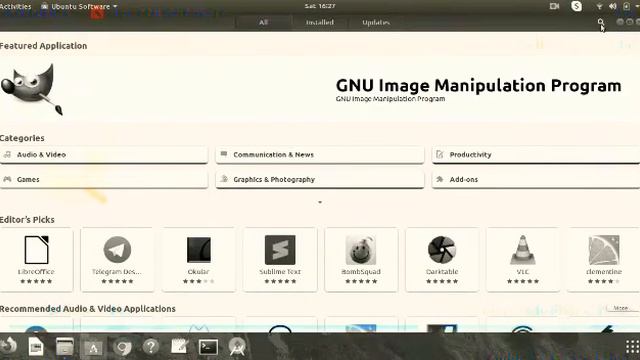Viewport: 640px width, 360px height.
Task: Click the LibreOffice app icon
Action: coord(36,249)
